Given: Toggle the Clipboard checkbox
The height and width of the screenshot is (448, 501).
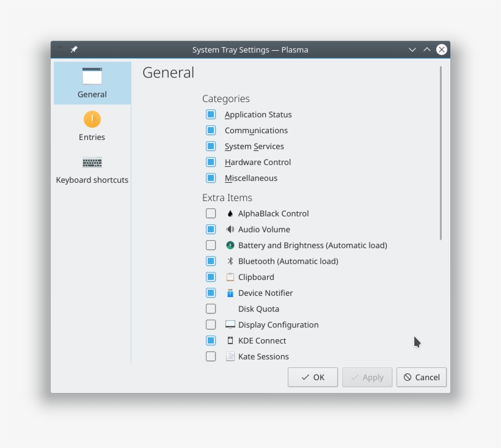Looking at the screenshot, I should (x=211, y=277).
